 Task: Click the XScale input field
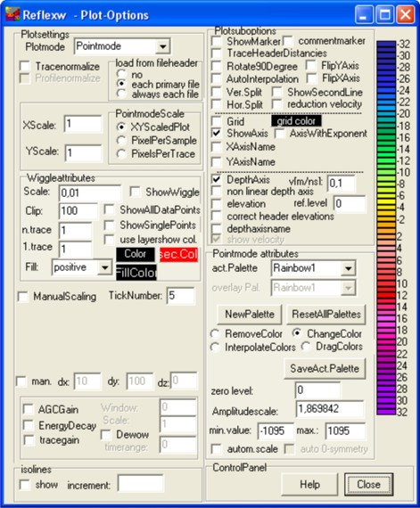pyautogui.click(x=83, y=124)
